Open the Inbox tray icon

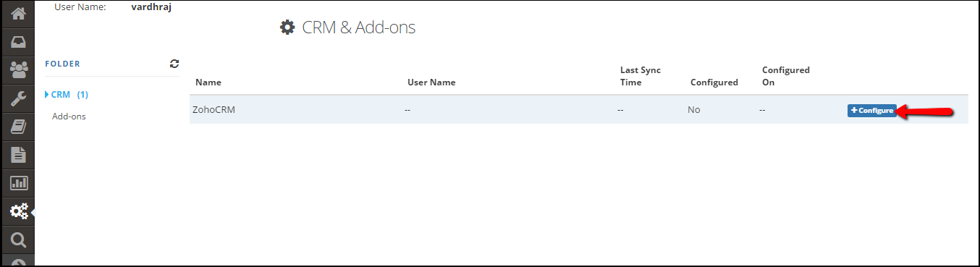18,42
